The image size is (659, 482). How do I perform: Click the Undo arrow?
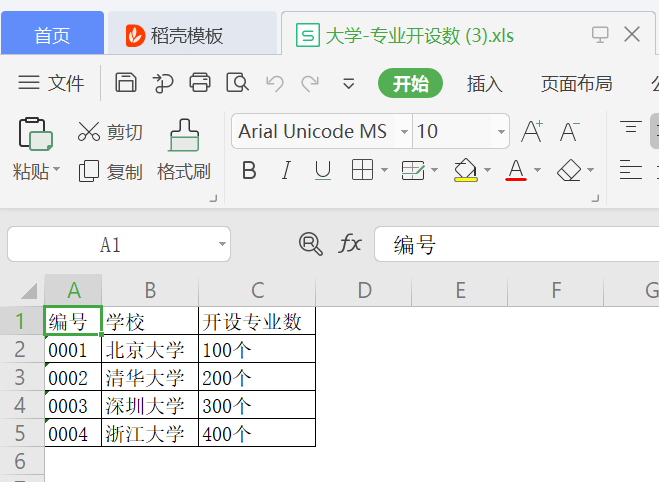coord(275,83)
